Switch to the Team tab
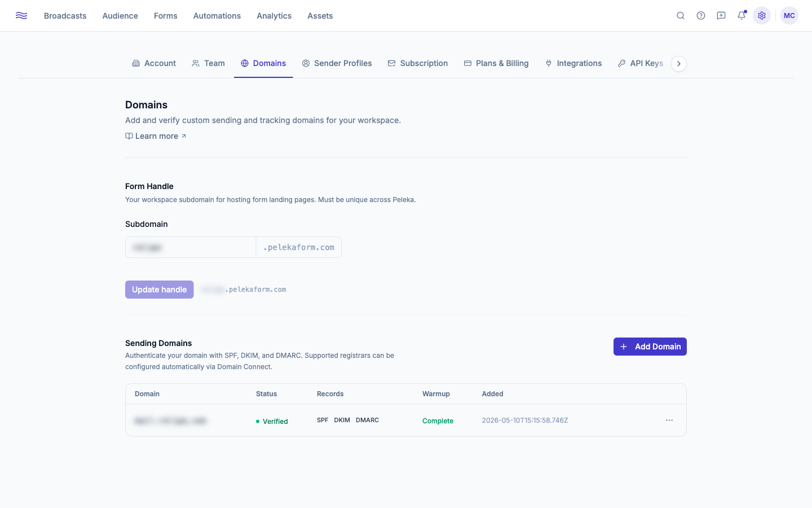This screenshot has height=508, width=812. 208,63
